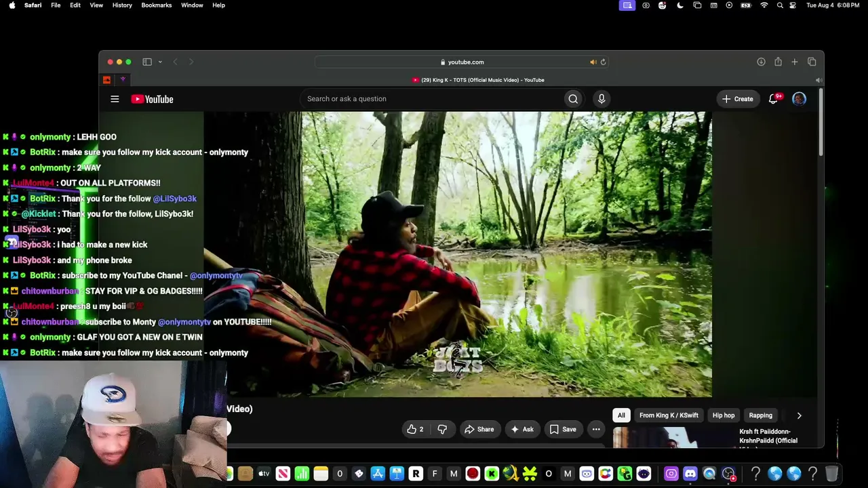Screen dimensions: 868x488
Task: Start voice search with the microphone
Action: pos(601,99)
